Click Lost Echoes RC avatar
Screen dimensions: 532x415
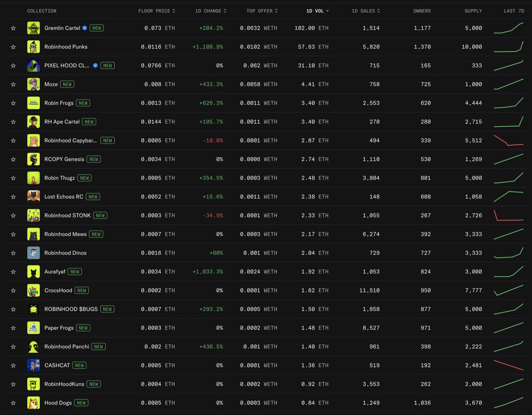(x=33, y=197)
